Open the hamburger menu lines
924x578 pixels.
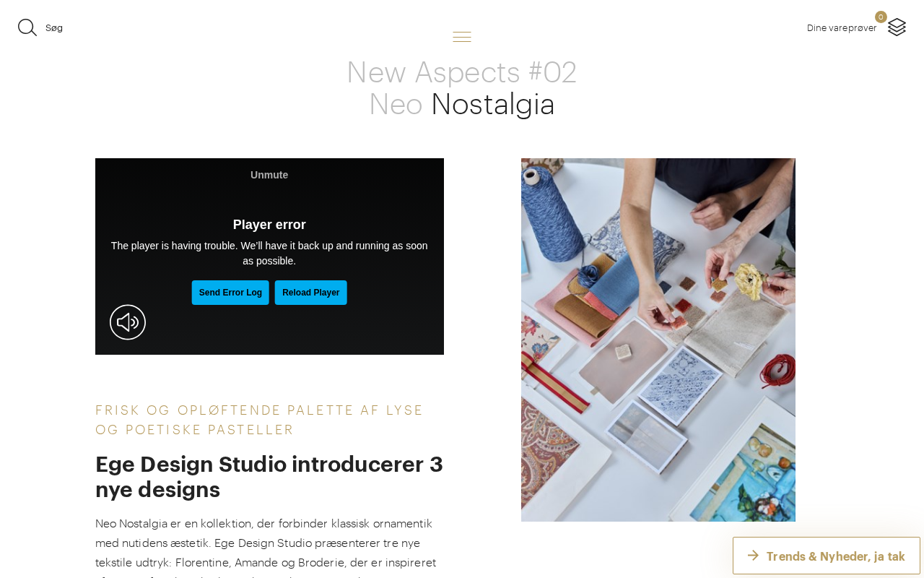click(462, 37)
